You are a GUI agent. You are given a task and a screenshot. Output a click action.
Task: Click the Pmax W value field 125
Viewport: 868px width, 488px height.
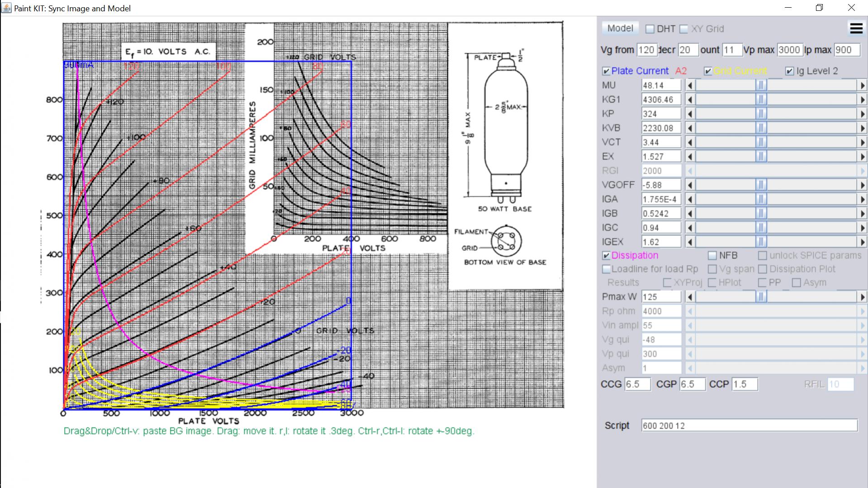(x=661, y=297)
